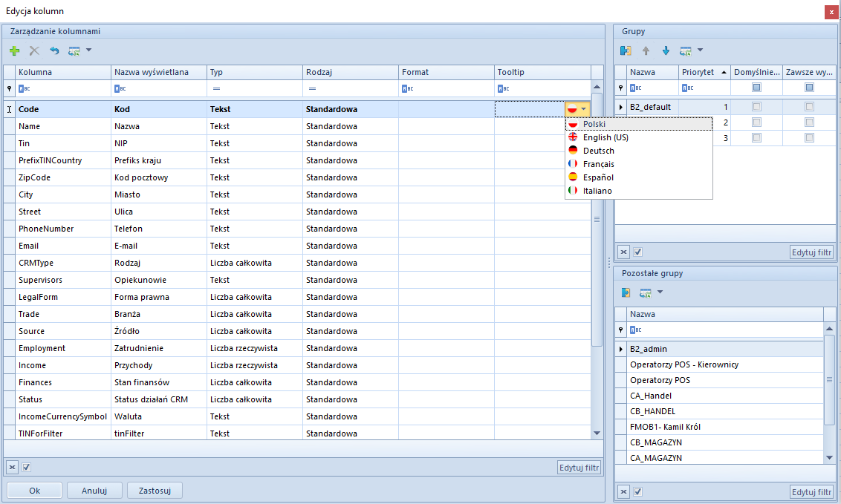
Task: Sort by the Priorytet column header
Action: pos(704,72)
